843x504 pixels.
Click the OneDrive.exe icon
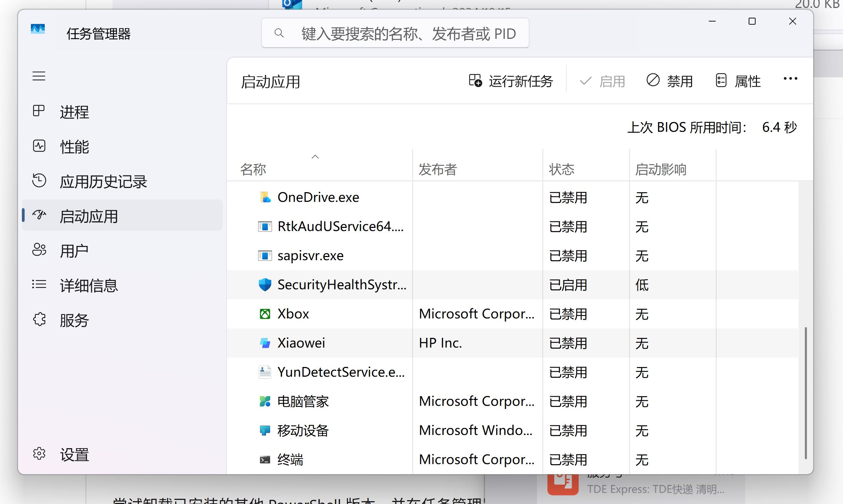(x=265, y=197)
